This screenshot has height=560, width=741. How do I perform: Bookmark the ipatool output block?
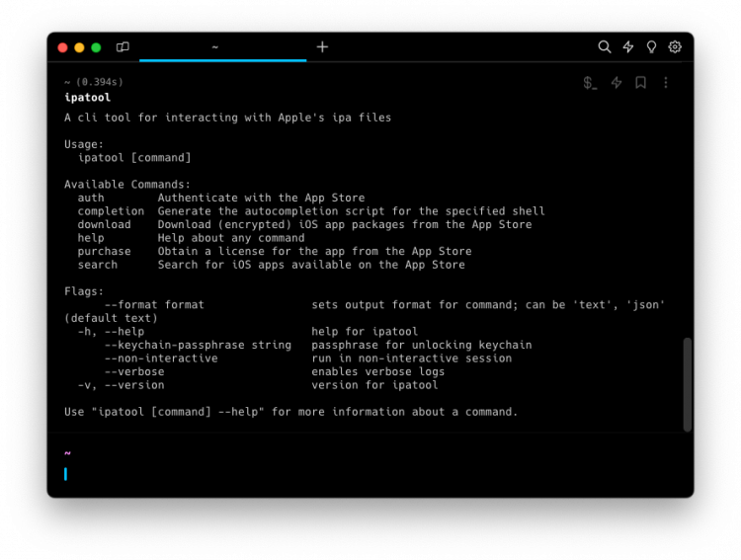pyautogui.click(x=641, y=83)
